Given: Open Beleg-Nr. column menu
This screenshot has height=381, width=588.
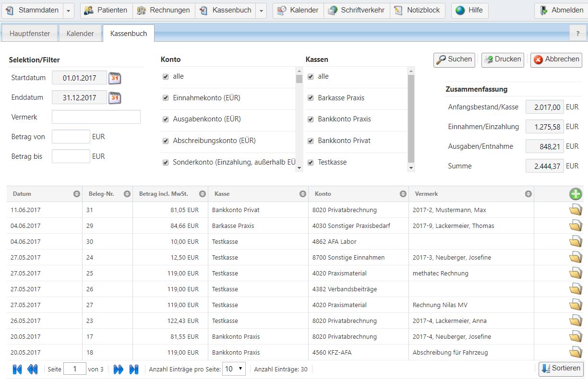Looking at the screenshot, I should coord(127,194).
